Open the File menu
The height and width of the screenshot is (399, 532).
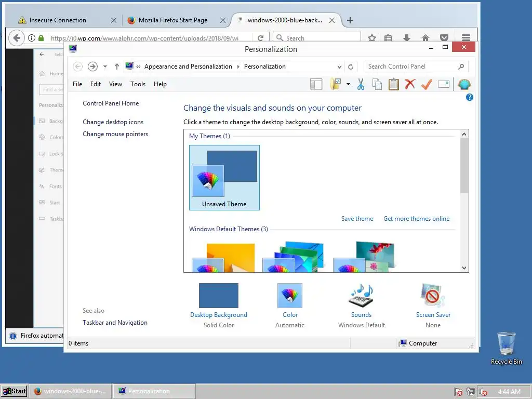tap(77, 84)
